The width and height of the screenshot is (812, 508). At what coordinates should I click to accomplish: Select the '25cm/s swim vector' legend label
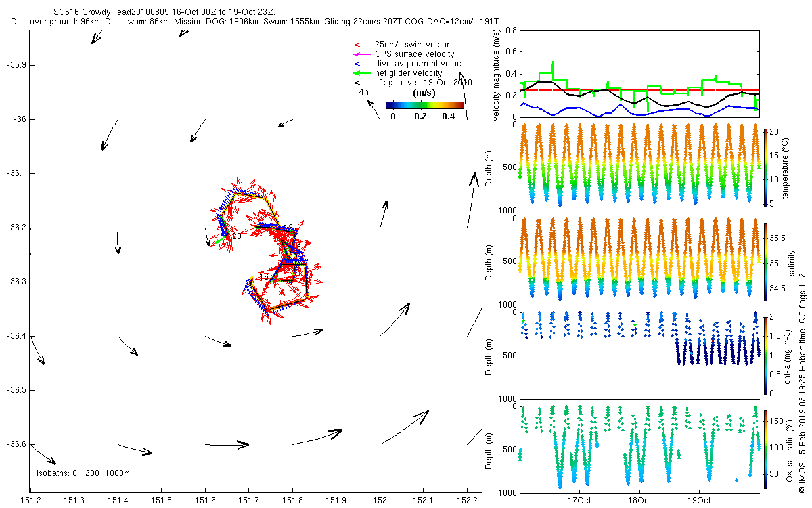[x=412, y=45]
